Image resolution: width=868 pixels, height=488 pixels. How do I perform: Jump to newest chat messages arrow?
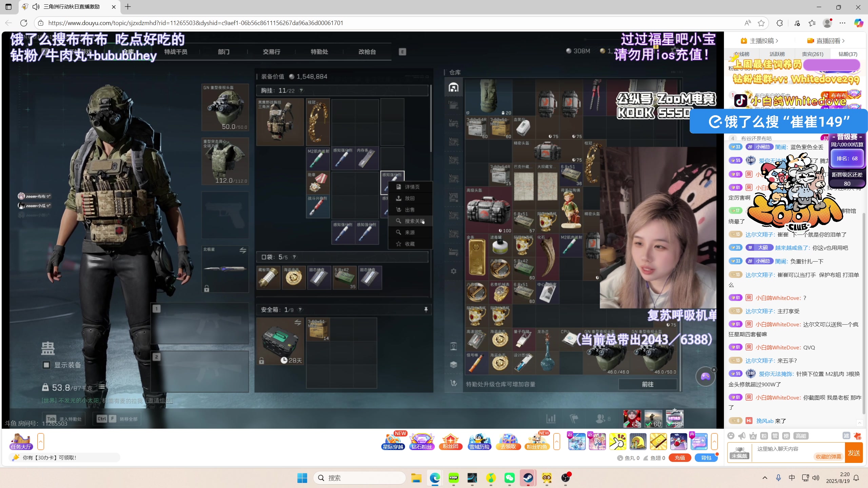(860, 423)
